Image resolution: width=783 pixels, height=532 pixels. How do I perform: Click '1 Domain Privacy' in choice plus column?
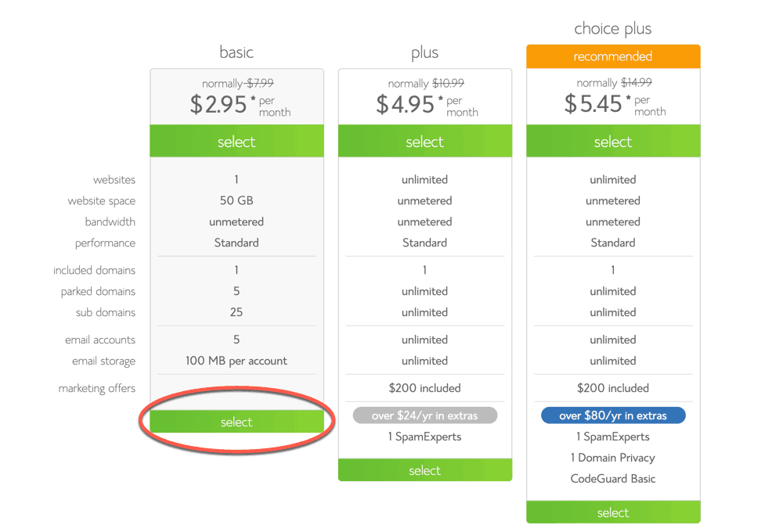(613, 458)
